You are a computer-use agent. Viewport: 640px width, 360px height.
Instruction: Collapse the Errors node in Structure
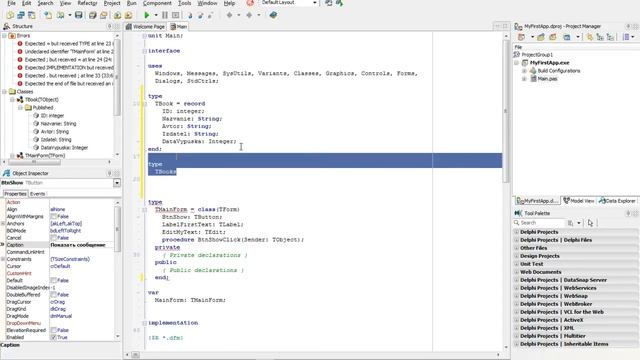coord(4,36)
